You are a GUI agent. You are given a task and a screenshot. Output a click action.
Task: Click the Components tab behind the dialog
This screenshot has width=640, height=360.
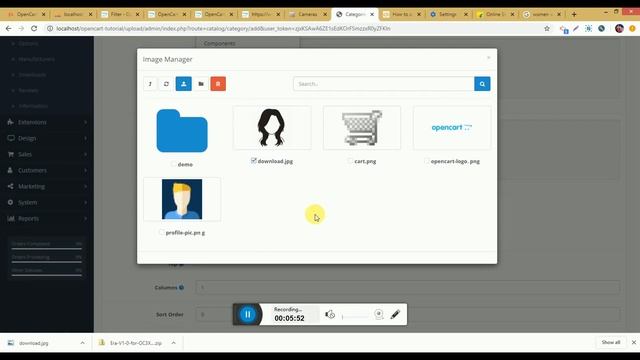click(220, 43)
